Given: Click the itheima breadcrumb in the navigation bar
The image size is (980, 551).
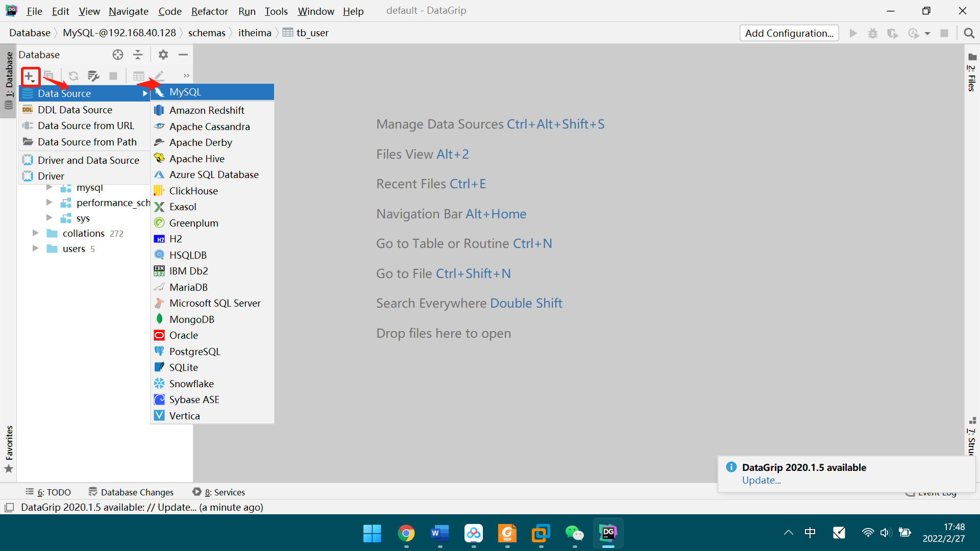Looking at the screenshot, I should (254, 32).
